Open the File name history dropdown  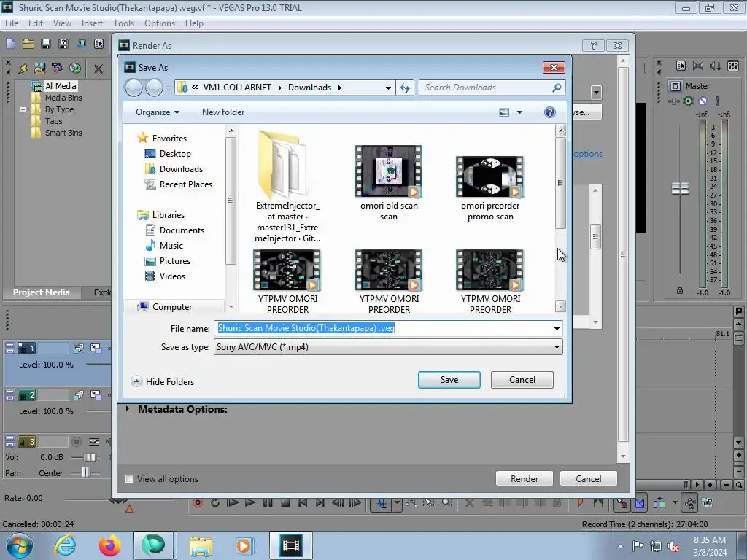coord(557,329)
